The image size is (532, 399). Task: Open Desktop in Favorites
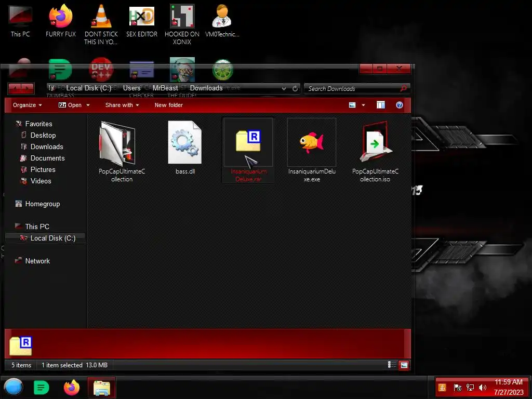43,136
